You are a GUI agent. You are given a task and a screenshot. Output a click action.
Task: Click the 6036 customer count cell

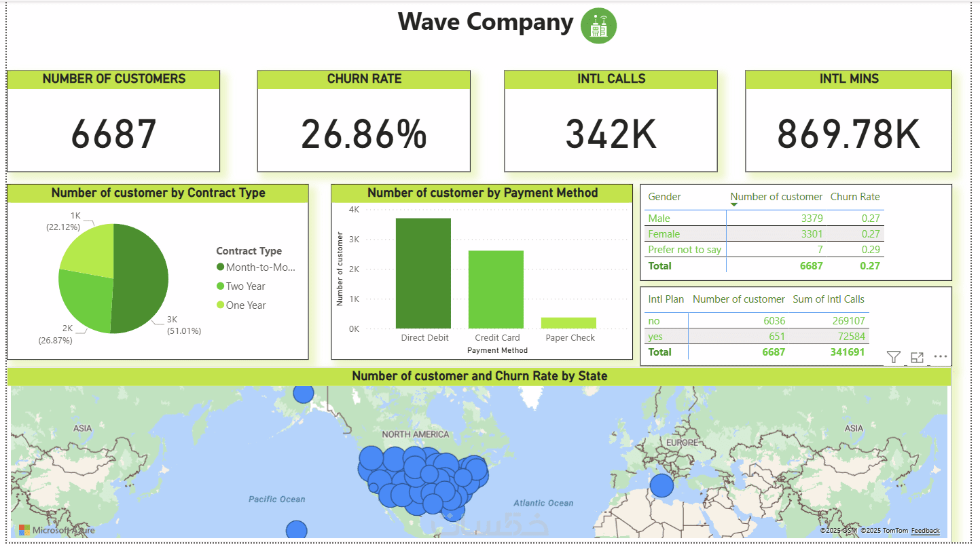click(x=773, y=321)
